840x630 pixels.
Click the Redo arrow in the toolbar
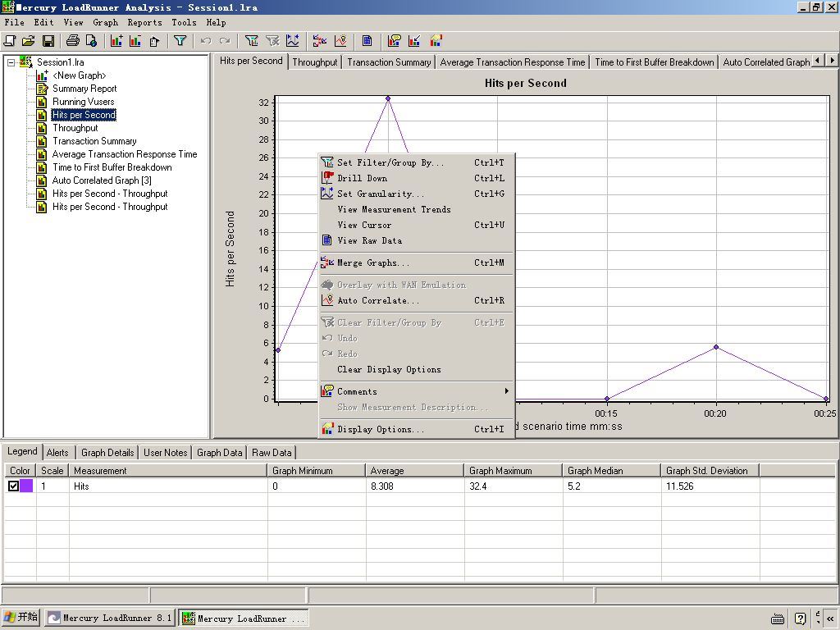point(225,41)
